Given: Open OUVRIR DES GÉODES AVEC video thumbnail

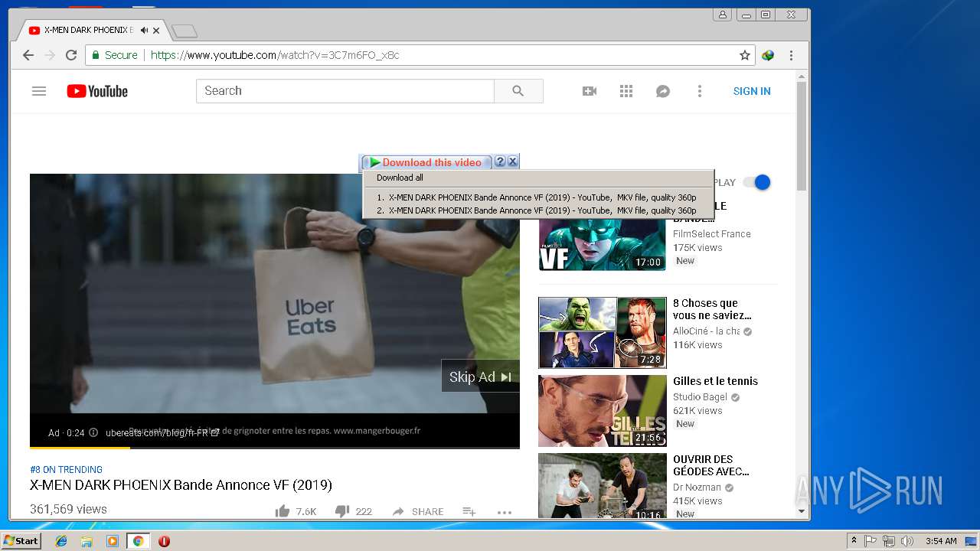Looking at the screenshot, I should [x=603, y=485].
